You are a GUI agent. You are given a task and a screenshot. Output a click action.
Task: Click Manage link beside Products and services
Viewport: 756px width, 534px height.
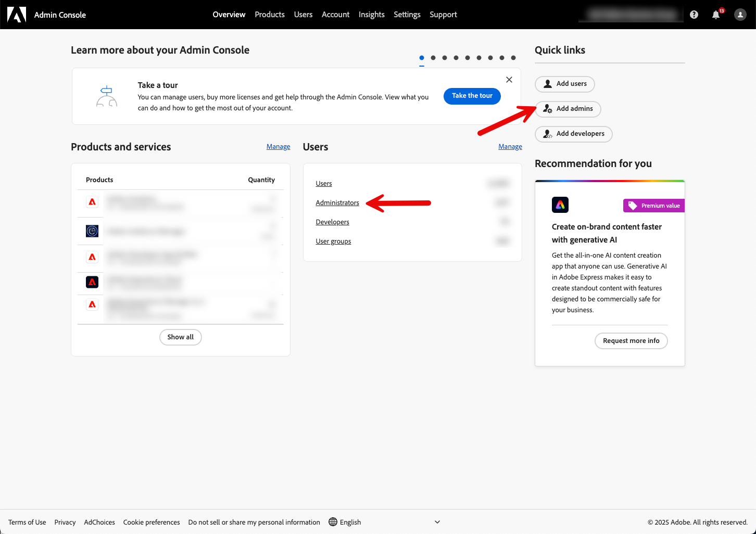[x=278, y=147]
